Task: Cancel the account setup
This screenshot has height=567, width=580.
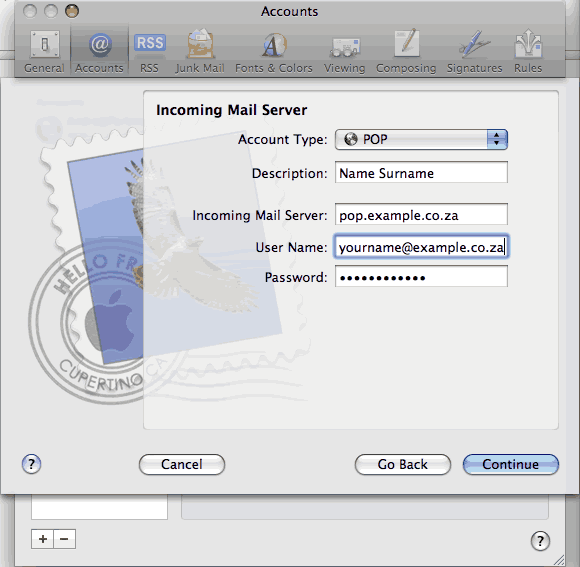Action: tap(182, 464)
